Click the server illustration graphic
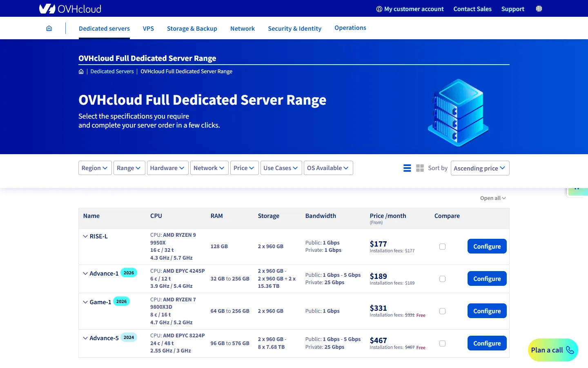Screen dimensions: 588x368 tap(458, 112)
